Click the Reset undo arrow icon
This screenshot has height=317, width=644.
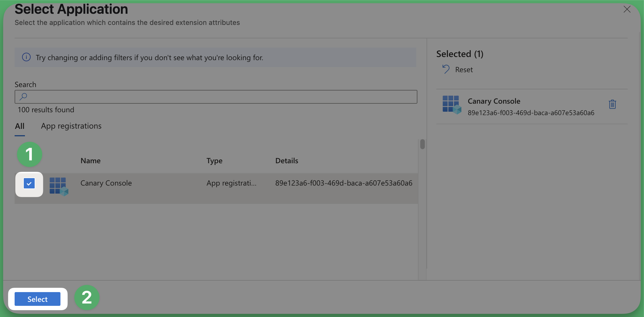click(446, 69)
